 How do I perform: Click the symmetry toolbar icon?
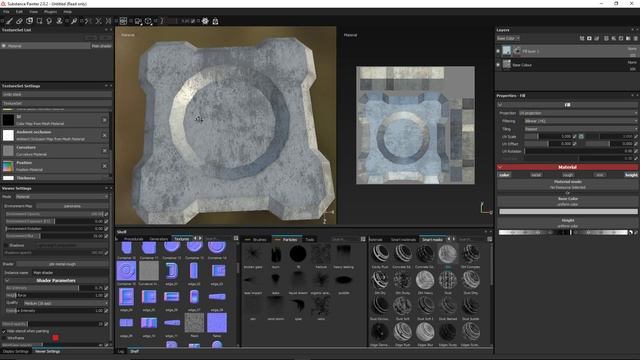click(98, 21)
